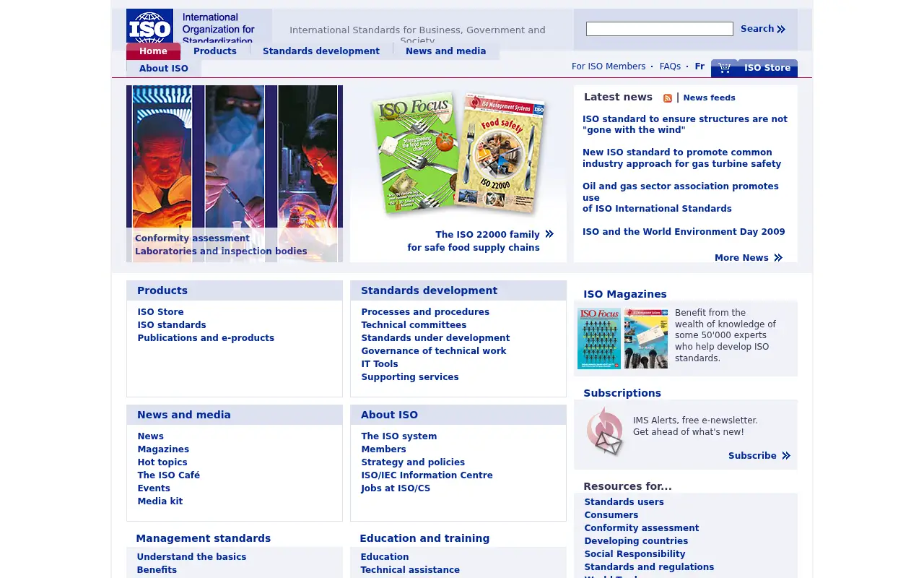924x578 pixels.
Task: Open Hot topics under News and media
Action: [162, 462]
